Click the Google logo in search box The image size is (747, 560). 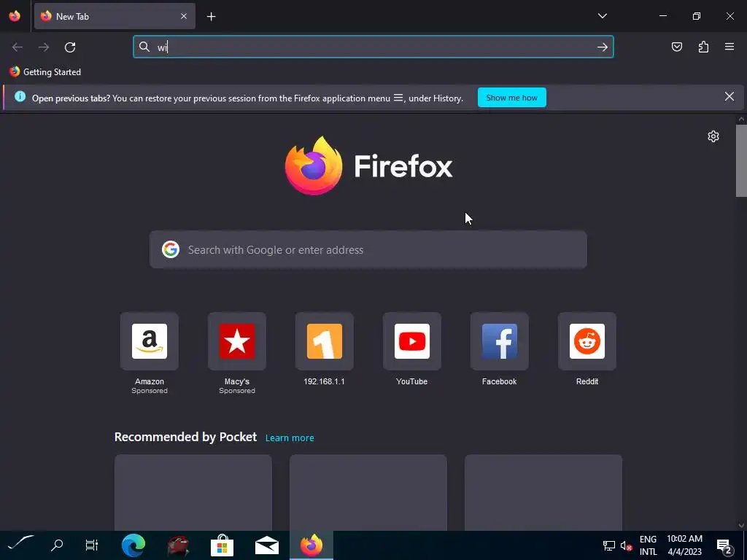(171, 249)
